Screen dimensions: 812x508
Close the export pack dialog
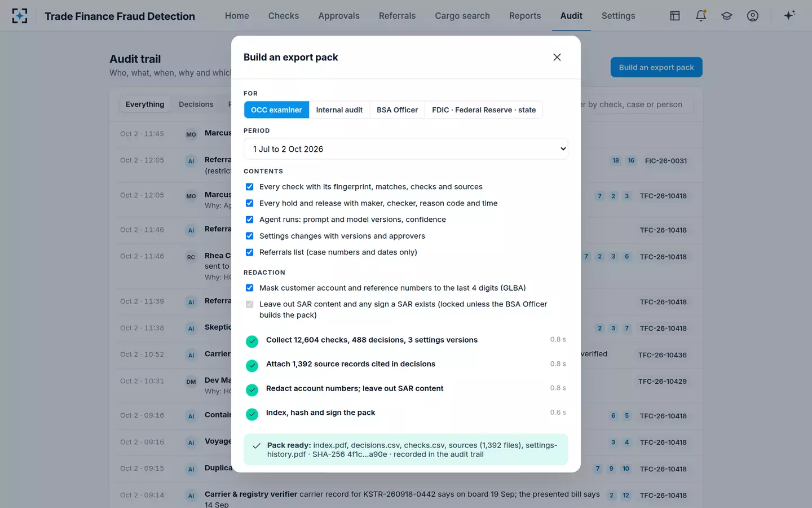pos(557,57)
